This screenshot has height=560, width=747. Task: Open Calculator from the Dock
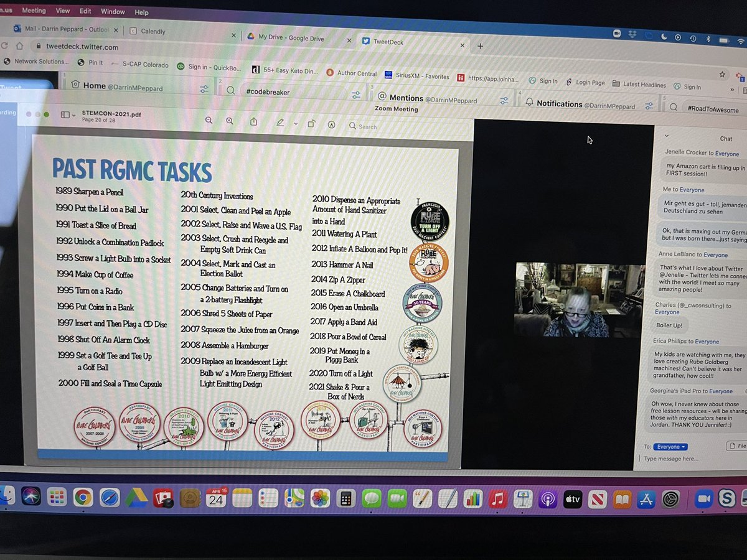(x=345, y=498)
